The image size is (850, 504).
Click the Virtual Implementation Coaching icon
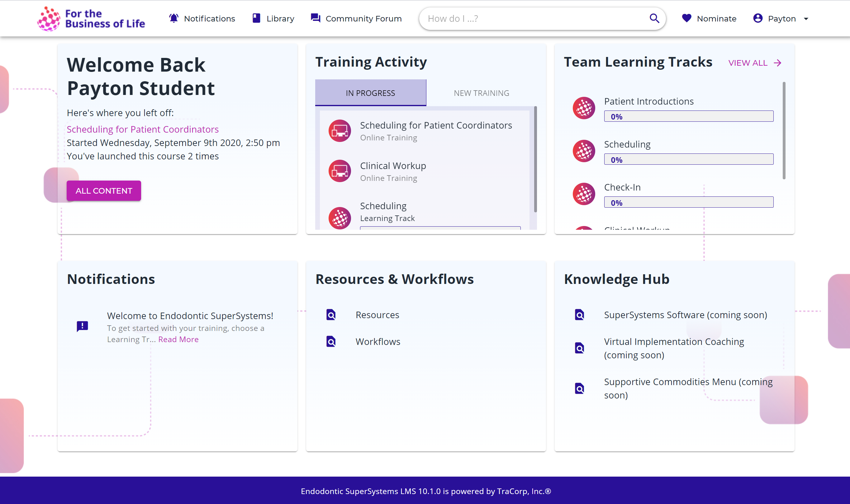click(579, 348)
